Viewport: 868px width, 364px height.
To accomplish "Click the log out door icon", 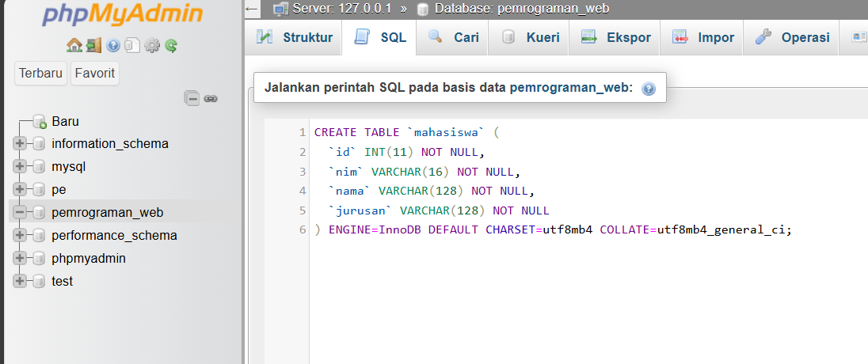I will pos(93,45).
